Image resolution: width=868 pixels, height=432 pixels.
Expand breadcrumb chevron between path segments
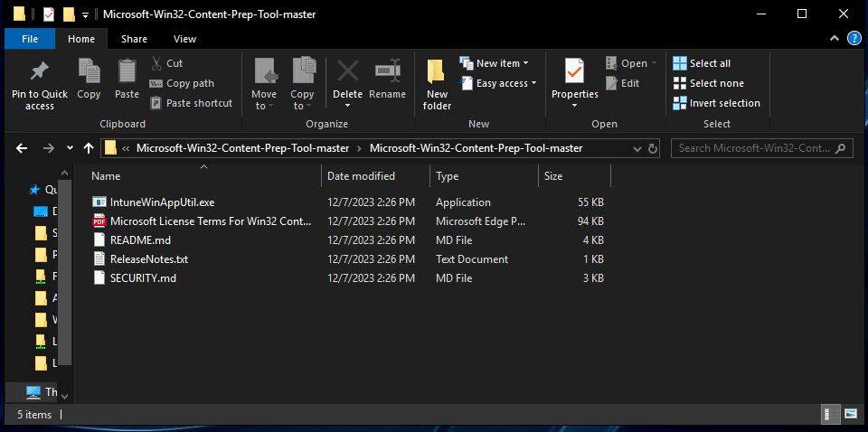(359, 148)
